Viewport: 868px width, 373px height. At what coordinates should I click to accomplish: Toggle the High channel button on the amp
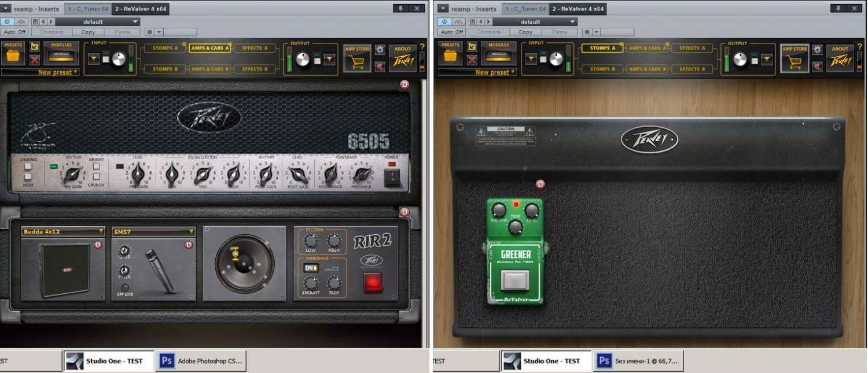[28, 176]
